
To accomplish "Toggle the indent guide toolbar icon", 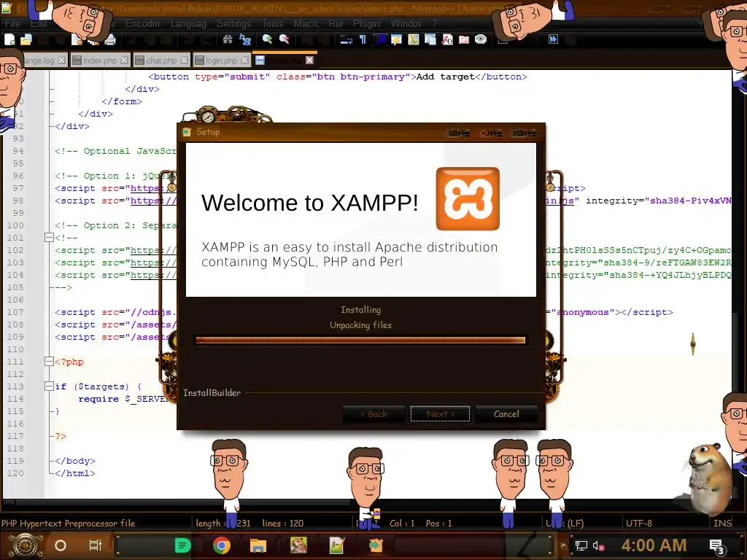I will [x=379, y=39].
